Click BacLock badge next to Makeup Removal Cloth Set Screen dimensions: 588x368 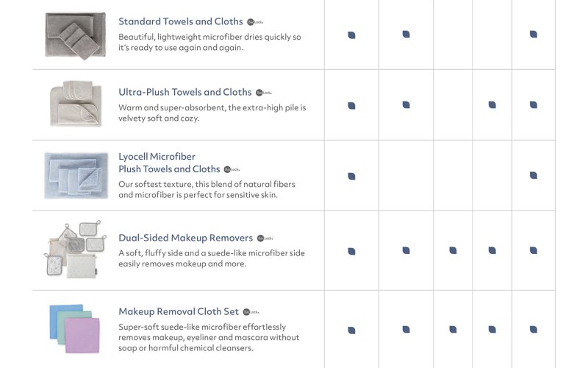point(250,312)
